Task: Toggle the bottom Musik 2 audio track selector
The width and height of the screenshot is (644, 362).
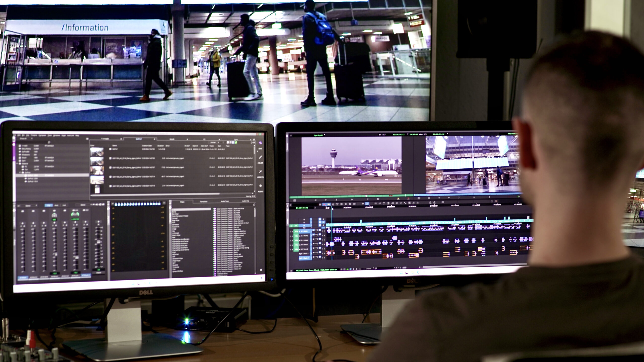Action: click(x=304, y=258)
